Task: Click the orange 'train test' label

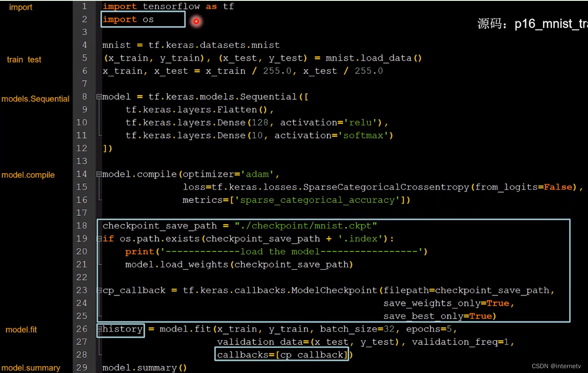Action: point(24,60)
